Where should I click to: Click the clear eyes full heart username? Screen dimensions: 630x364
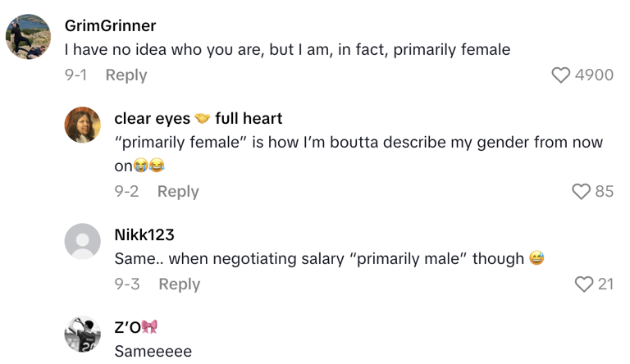pos(198,119)
